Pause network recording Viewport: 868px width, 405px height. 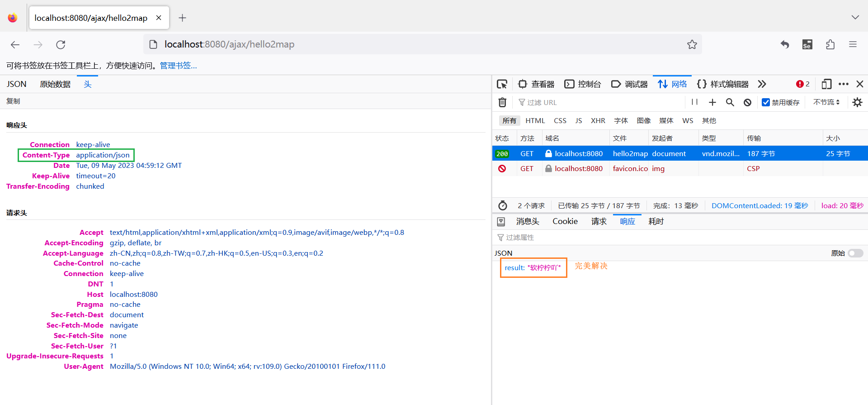(x=695, y=102)
